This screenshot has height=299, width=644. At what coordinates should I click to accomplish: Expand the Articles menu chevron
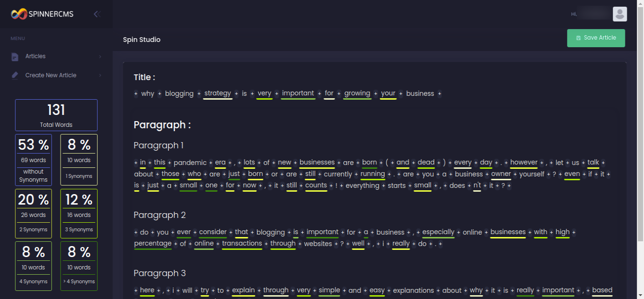[x=100, y=56]
